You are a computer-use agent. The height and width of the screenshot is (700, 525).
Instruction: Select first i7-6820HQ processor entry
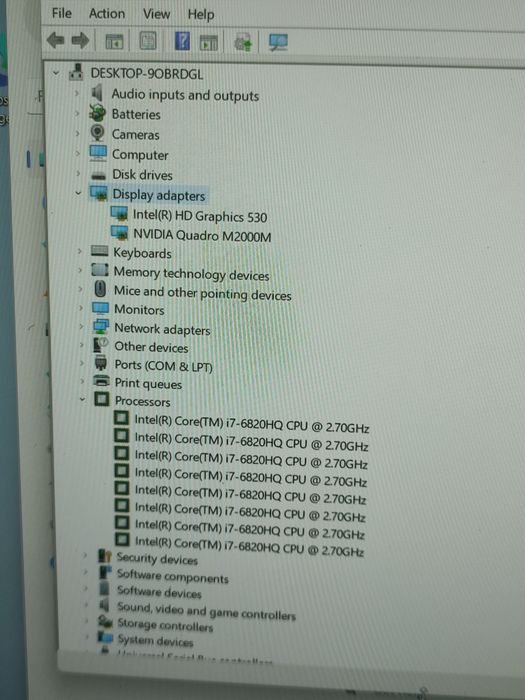click(x=252, y=424)
